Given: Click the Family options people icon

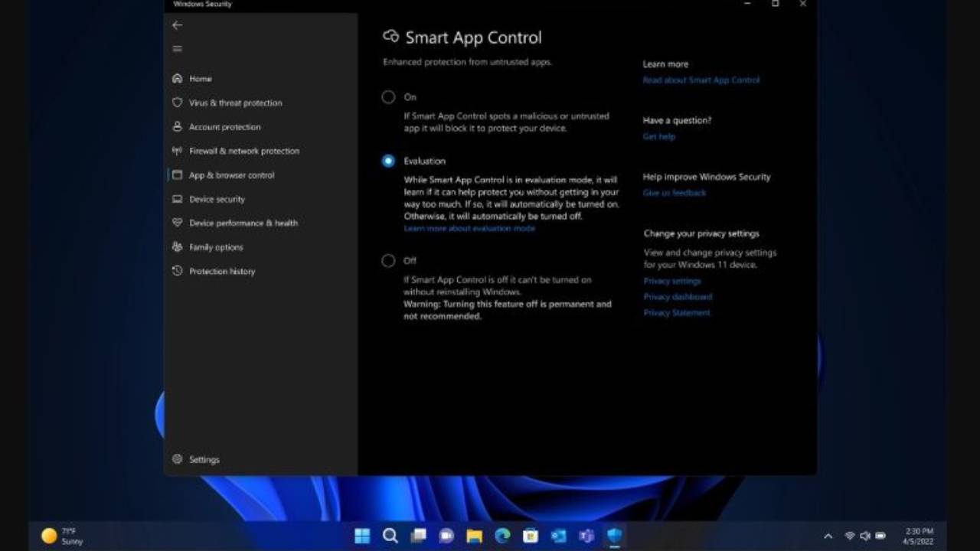Looking at the screenshot, I should pos(178,247).
